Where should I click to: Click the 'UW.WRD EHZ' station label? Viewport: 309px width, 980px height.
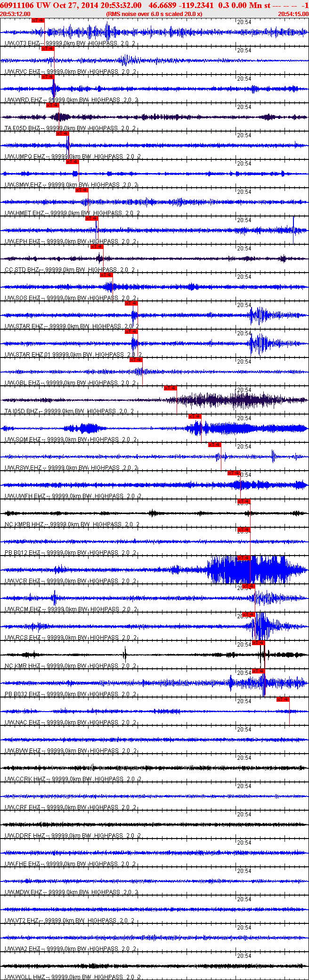(x=24, y=100)
